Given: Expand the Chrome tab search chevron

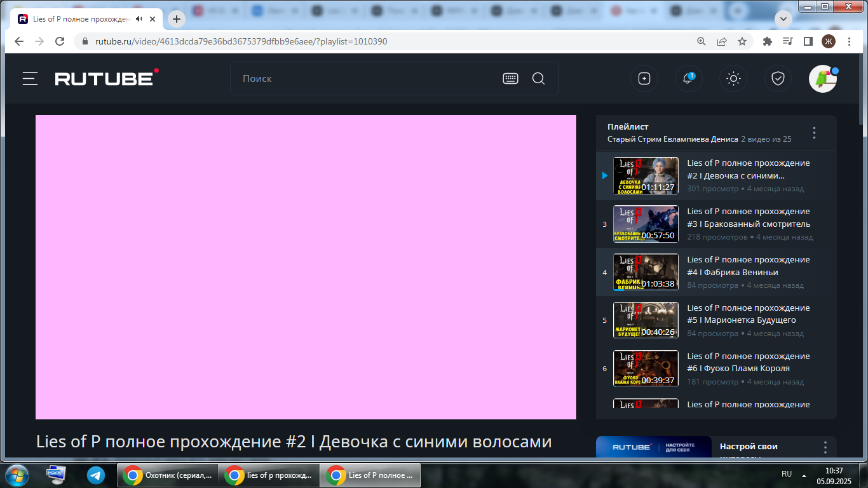Looking at the screenshot, I should click(x=783, y=19).
